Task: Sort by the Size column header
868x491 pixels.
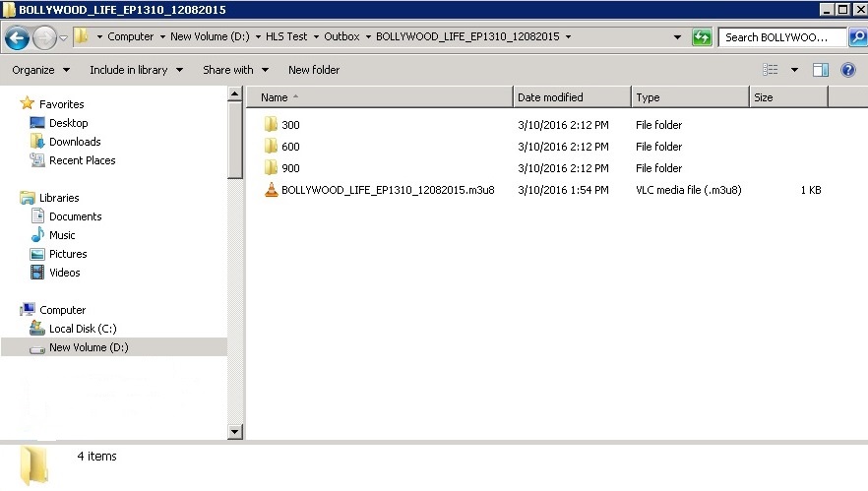Action: 789,97
